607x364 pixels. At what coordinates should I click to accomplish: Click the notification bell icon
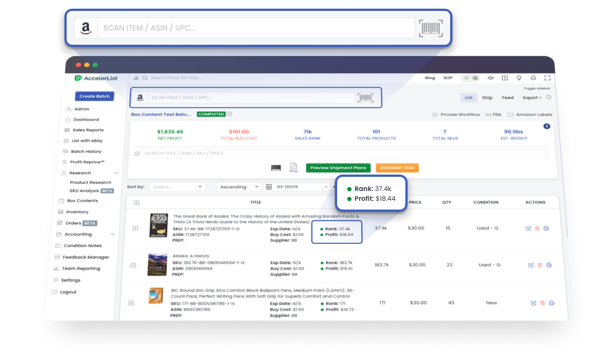coord(533,78)
